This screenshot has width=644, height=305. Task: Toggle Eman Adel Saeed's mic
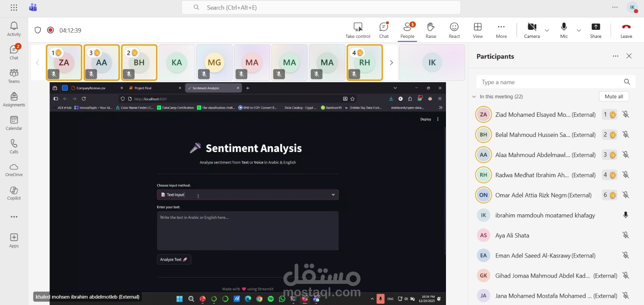[x=625, y=255]
